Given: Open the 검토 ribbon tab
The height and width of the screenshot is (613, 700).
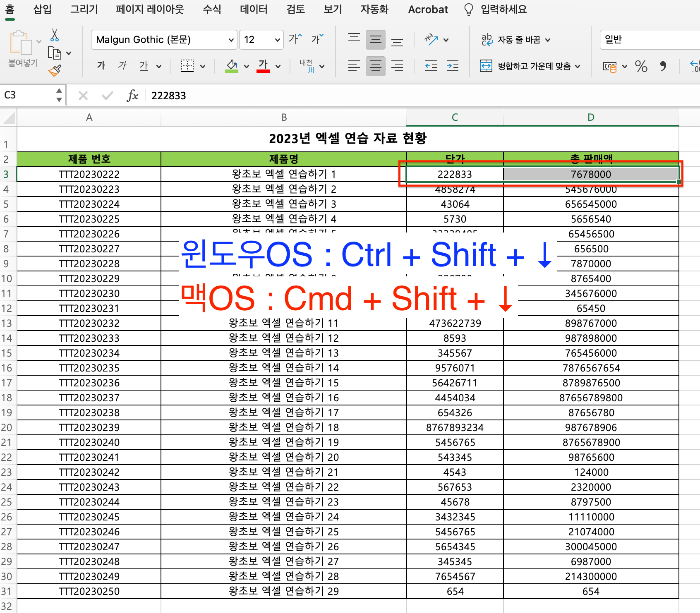Looking at the screenshot, I should click(295, 9).
